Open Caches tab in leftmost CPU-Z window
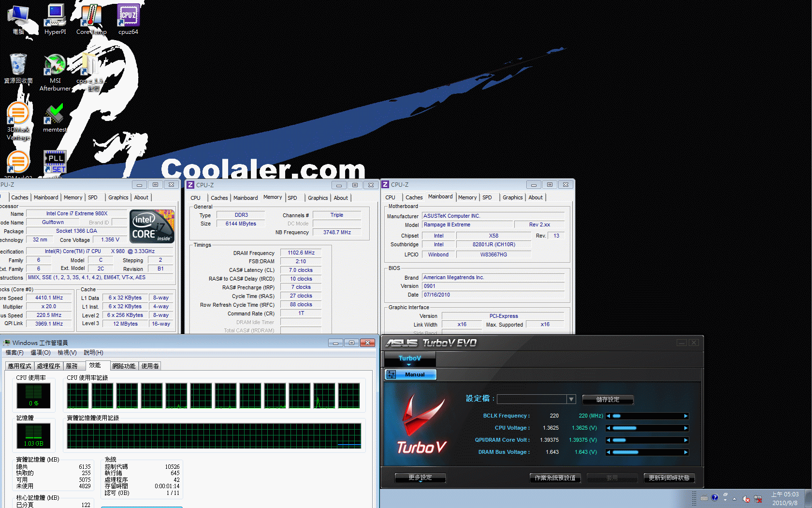Viewport: 812px width, 508px height. [20, 197]
